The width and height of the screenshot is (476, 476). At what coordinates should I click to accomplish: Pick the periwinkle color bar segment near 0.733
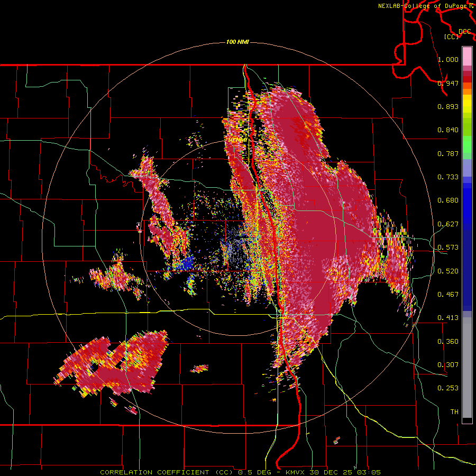tap(467, 168)
